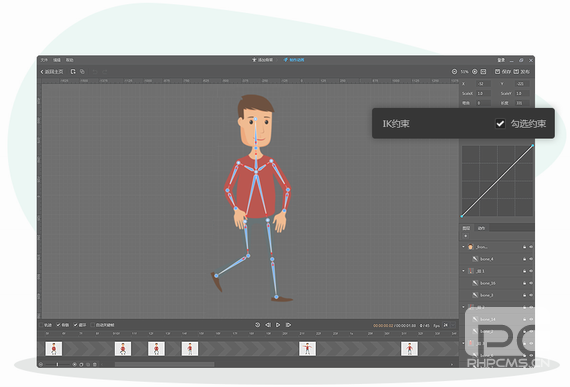This screenshot has width=570, height=387.
Task: Click the timeline zoom-in plus icon
Action: point(74,364)
